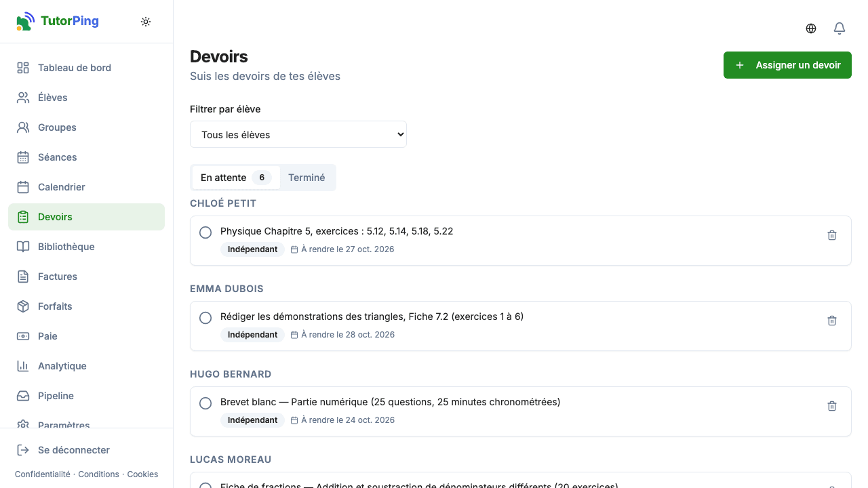Click the Indépendant badge on Brevet blanc
This screenshot has height=488, width=868.
252,420
